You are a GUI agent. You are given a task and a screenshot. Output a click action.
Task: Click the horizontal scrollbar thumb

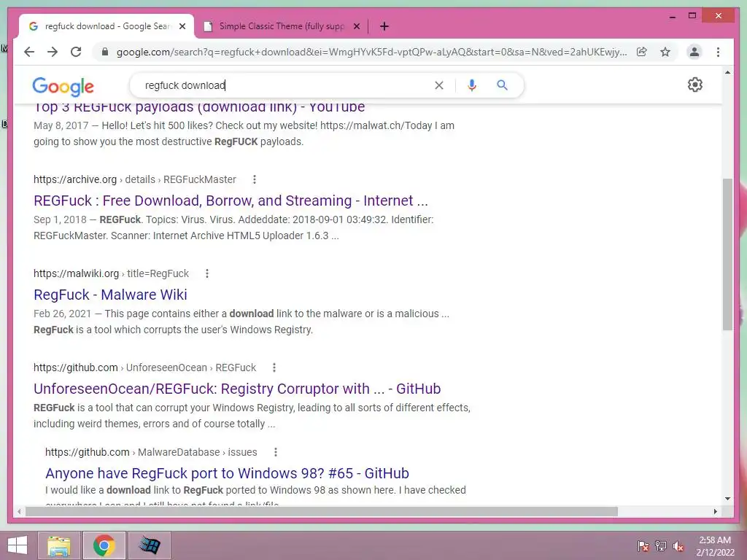pos(322,511)
